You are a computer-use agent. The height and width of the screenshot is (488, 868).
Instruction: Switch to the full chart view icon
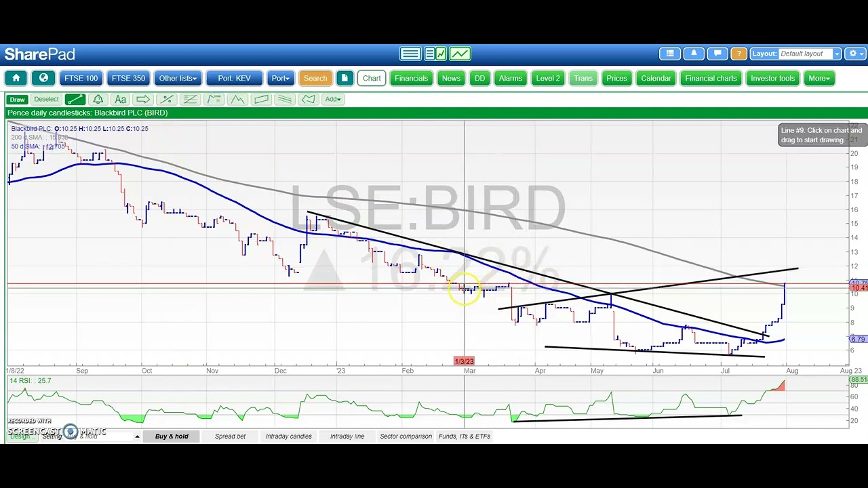(x=460, y=54)
